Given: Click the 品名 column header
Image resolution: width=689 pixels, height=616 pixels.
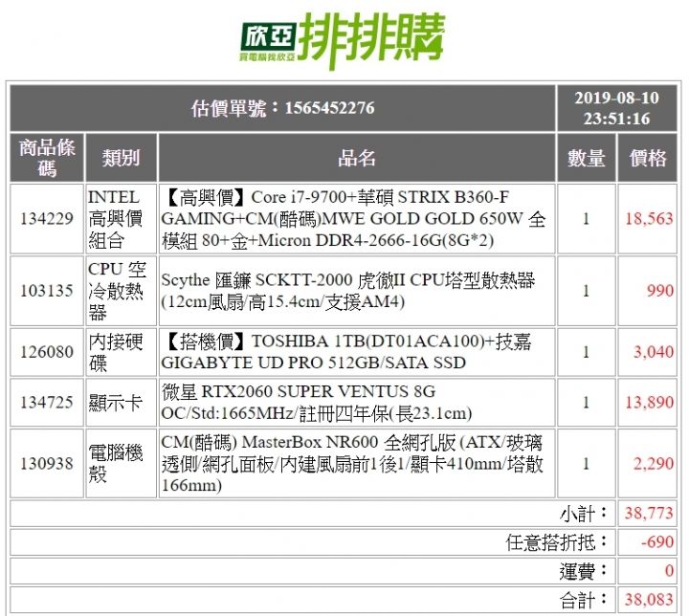Looking at the screenshot, I should tap(357, 158).
